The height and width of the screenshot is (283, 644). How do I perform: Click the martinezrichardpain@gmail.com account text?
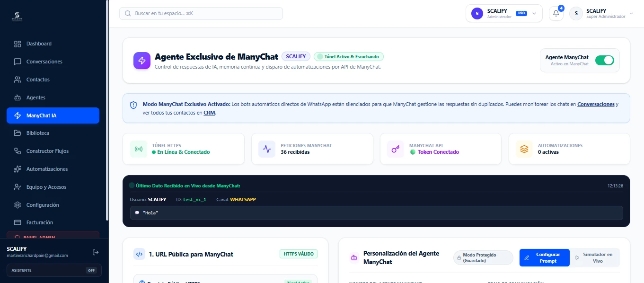pos(37,256)
